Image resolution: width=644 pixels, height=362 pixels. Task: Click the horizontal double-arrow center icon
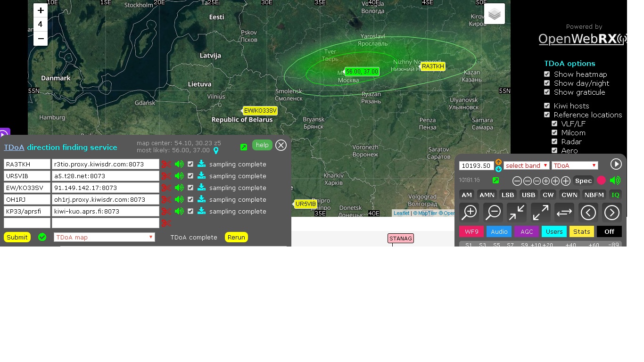564,213
